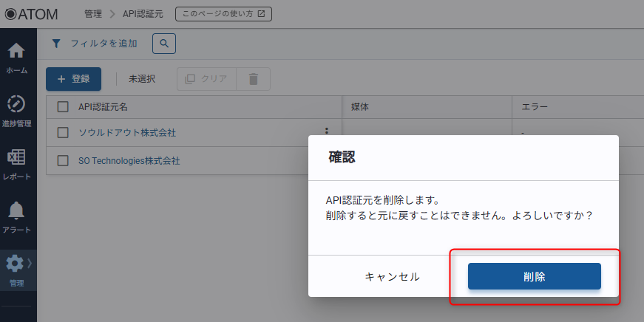644x322 pixels.
Task: Select 管理 in the breadcrumb
Action: [x=93, y=13]
